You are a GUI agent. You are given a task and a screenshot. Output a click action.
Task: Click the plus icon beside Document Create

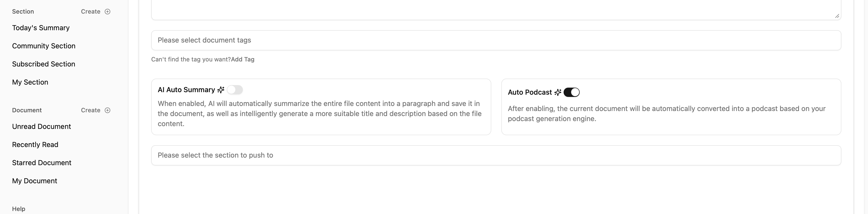tap(107, 110)
